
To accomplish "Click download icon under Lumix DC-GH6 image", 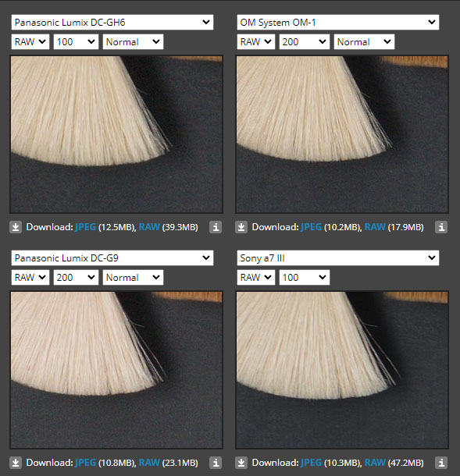I will click(16, 227).
